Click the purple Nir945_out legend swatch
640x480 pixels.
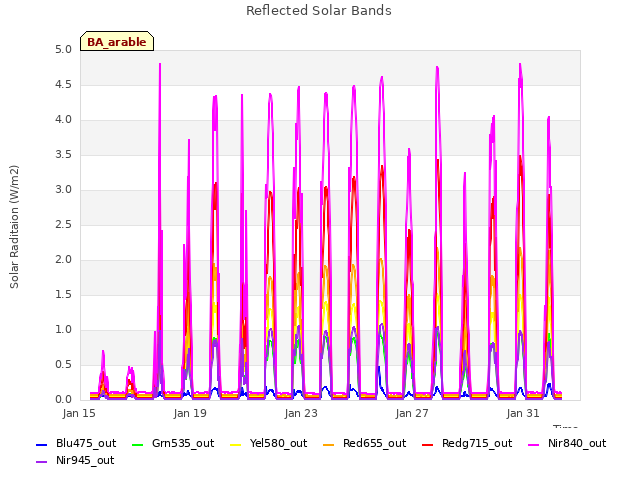click(42, 462)
